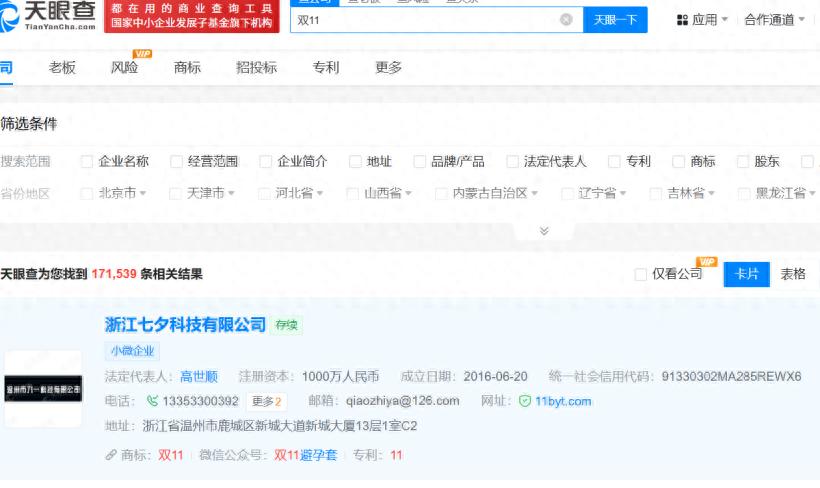Click the verified shield icon beside 11byt.com

click(x=525, y=401)
